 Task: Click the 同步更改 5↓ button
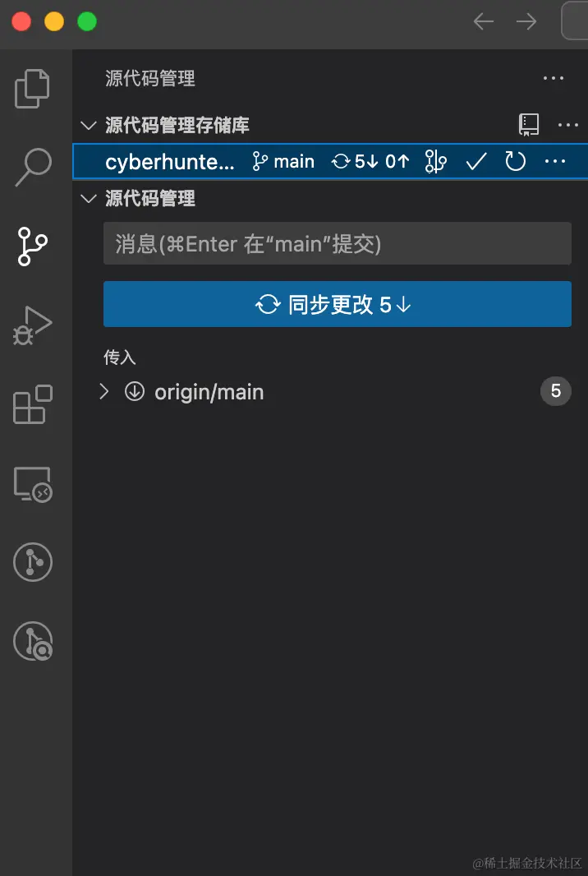tap(337, 303)
